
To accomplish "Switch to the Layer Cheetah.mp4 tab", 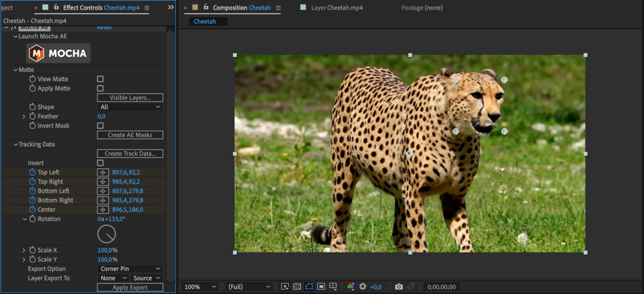I will 337,8.
